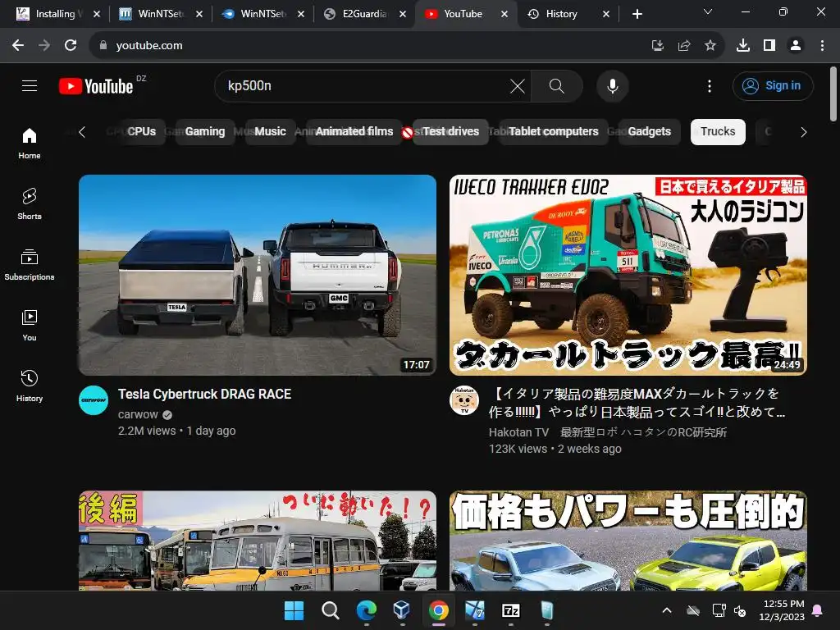Select the Gaming category chip

tap(204, 132)
